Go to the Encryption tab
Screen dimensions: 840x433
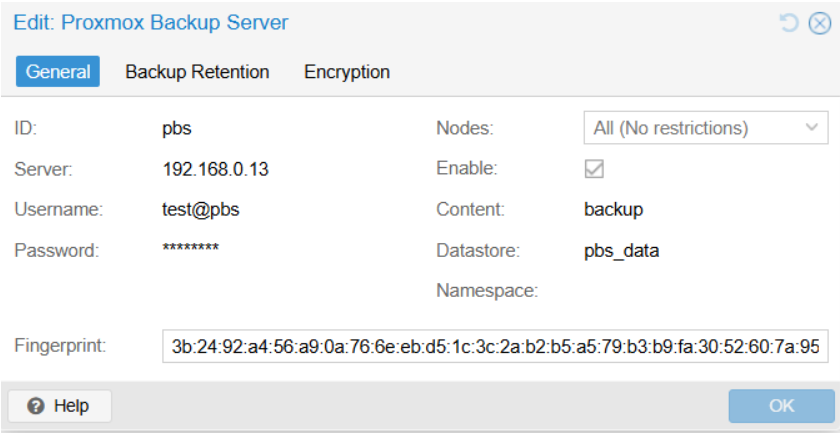(x=347, y=71)
